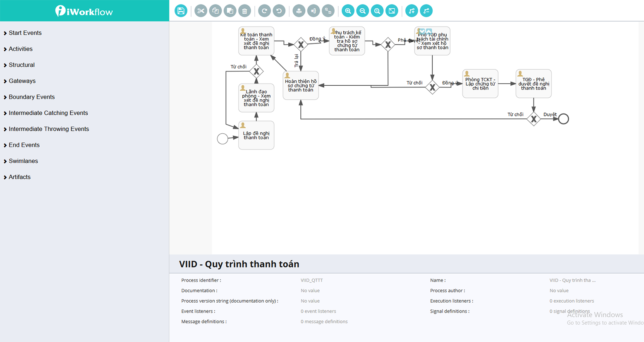
Task: Select 'Phụ trách kế toán' task
Action: [x=347, y=41]
